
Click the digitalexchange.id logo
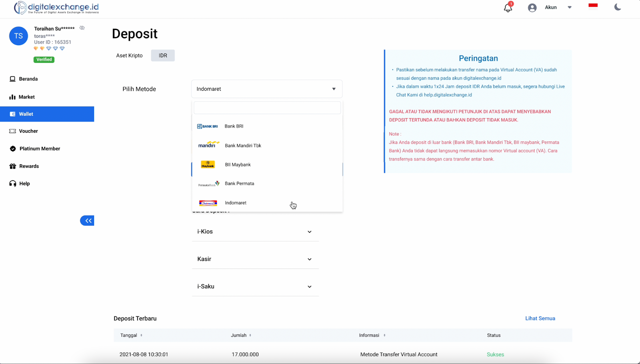[x=56, y=8]
